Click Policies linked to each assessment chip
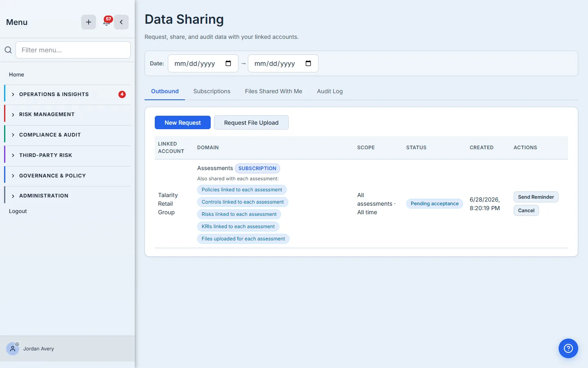 pos(242,190)
